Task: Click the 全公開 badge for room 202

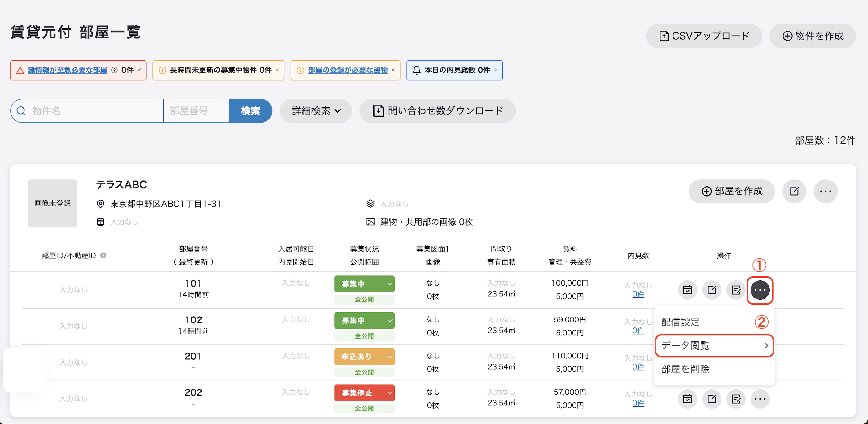Action: [x=364, y=409]
